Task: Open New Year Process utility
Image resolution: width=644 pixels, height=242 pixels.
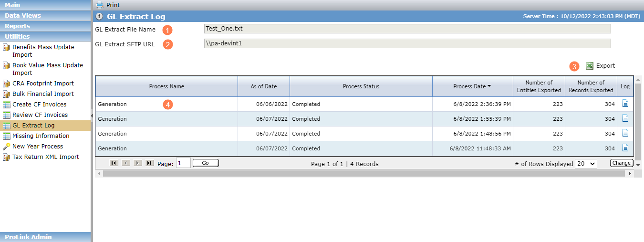Action: [38, 147]
